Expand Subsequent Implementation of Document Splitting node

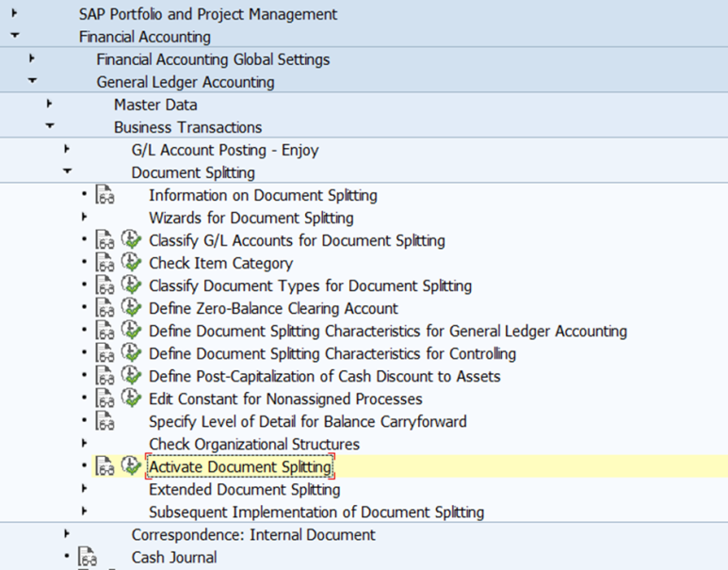(84, 511)
